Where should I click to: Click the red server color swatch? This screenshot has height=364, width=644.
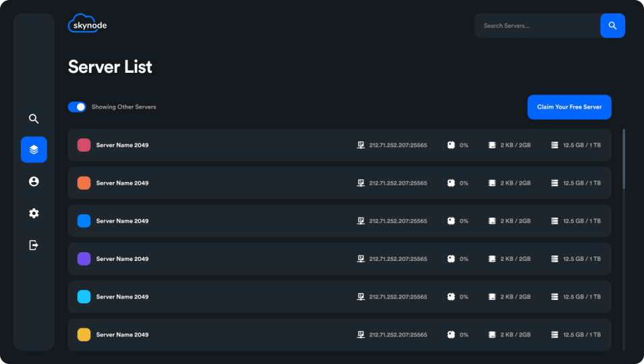coord(84,145)
